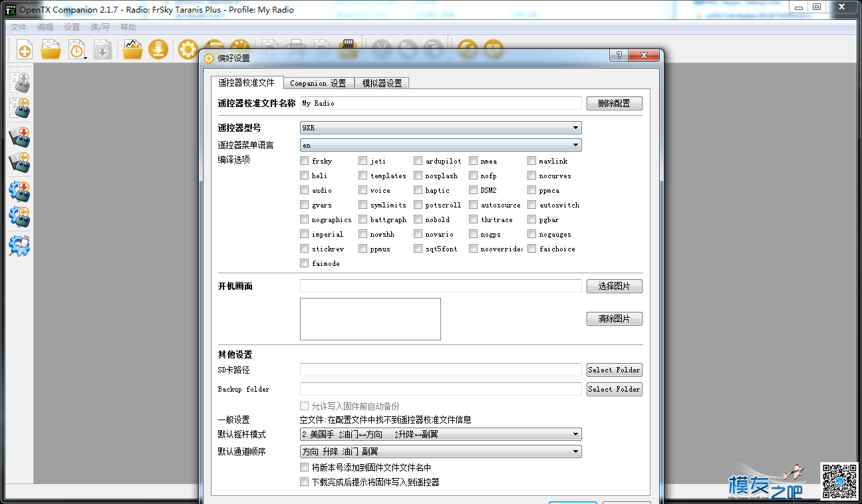Open the 帮助 menu
Image resolution: width=862 pixels, height=504 pixels.
[128, 27]
